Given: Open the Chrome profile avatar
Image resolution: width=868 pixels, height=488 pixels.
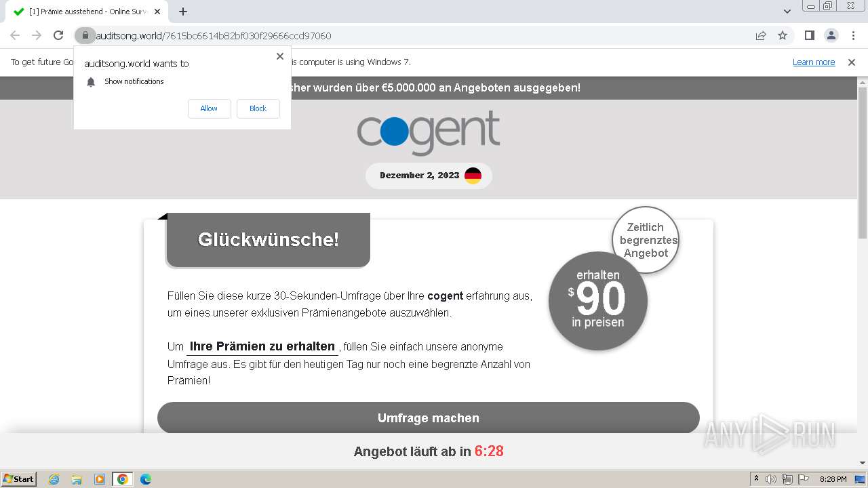Looking at the screenshot, I should click(831, 35).
